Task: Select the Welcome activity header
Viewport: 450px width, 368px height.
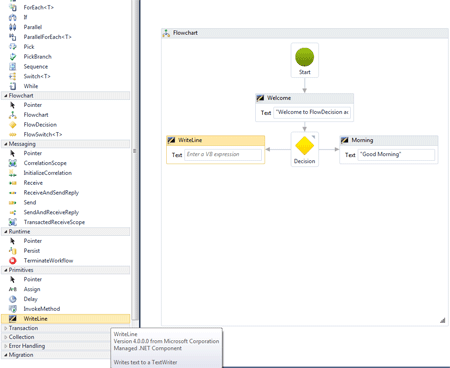Action: pos(305,98)
